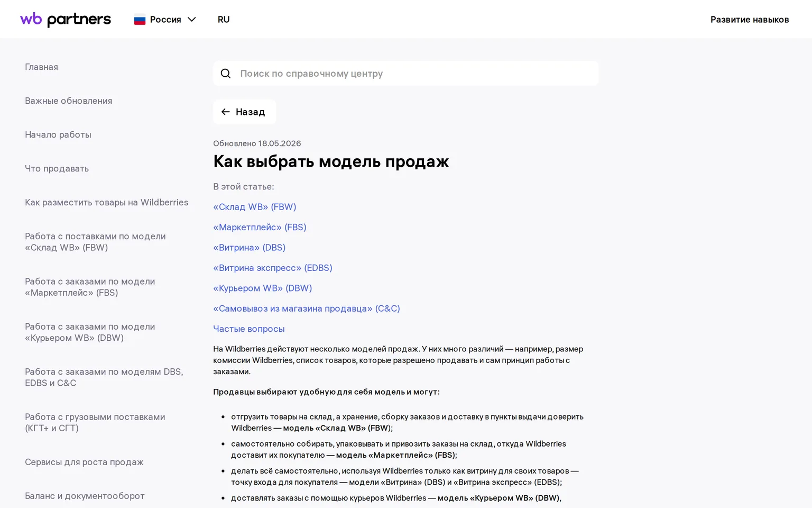Jump to Частые вопросы anchor link

[249, 329]
